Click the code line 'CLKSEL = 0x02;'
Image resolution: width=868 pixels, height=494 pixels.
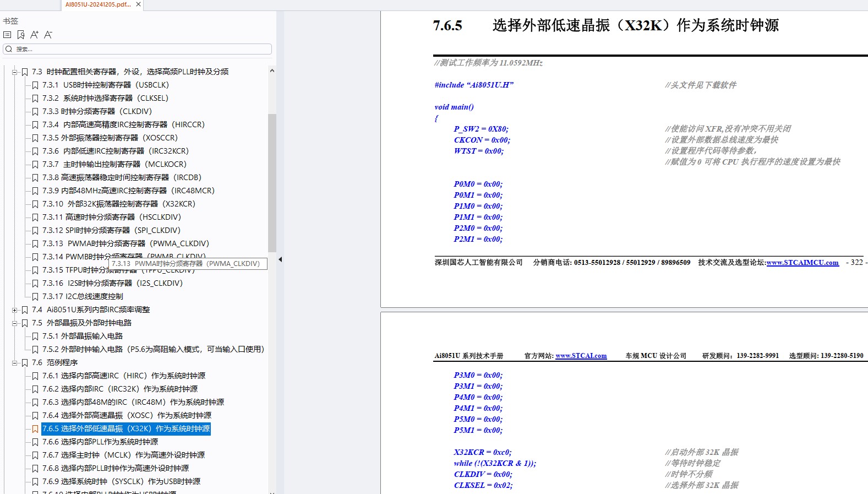tap(483, 485)
